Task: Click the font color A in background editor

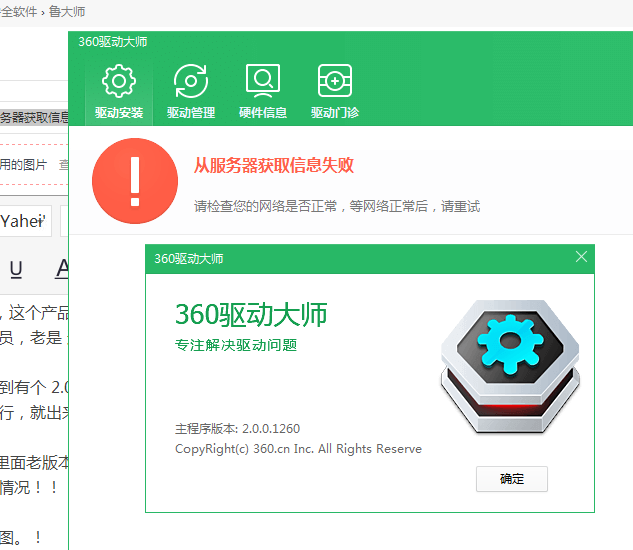Action: click(x=62, y=269)
